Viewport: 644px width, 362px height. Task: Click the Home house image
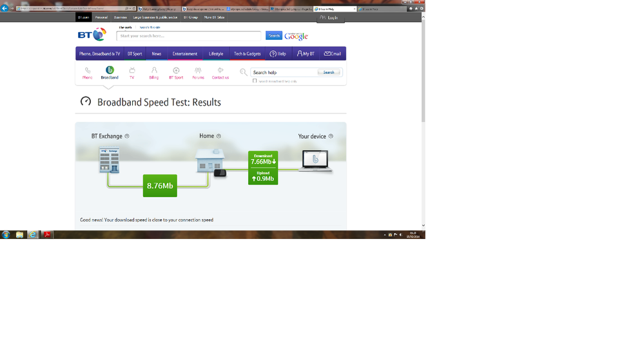[x=210, y=160]
